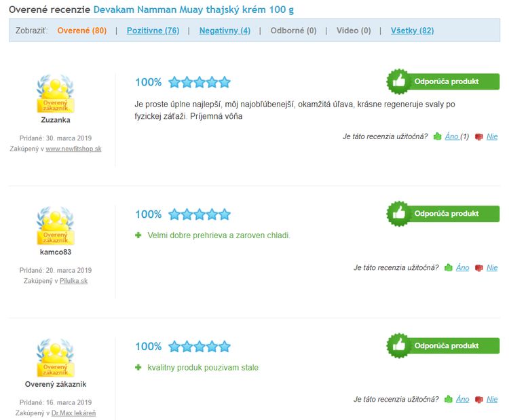Click Odporúča produkt badge on 16. marca review

coord(442,345)
